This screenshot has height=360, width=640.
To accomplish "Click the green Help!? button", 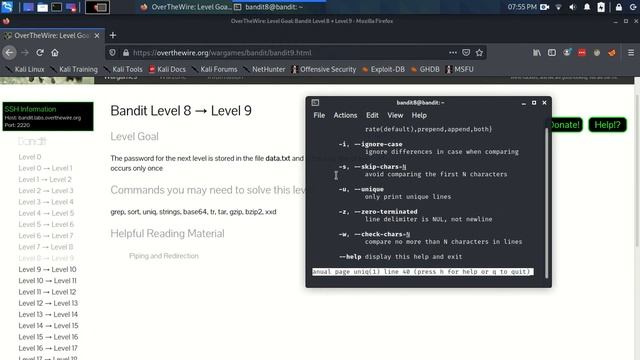I will pyautogui.click(x=607, y=125).
